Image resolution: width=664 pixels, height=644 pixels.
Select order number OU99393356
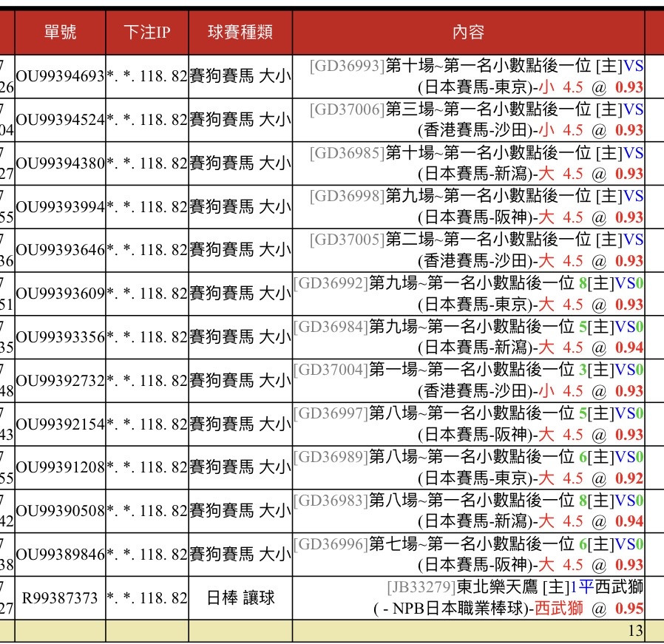coord(60,337)
